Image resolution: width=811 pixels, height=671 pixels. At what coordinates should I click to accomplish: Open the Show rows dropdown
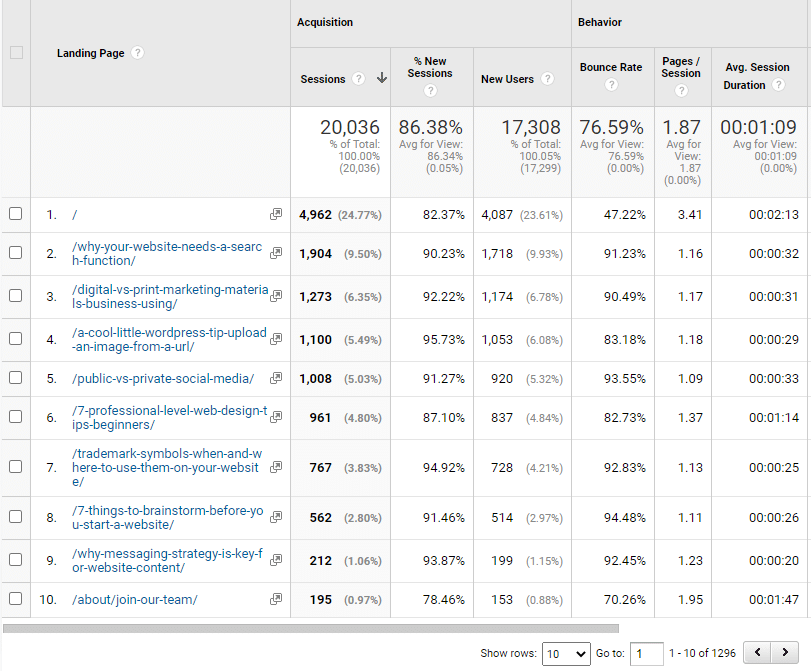[x=566, y=654]
